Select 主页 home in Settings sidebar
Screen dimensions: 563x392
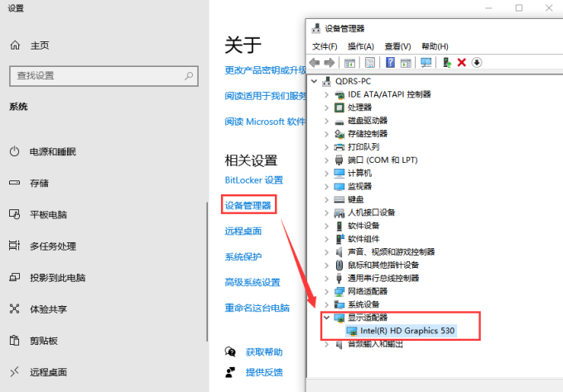40,45
